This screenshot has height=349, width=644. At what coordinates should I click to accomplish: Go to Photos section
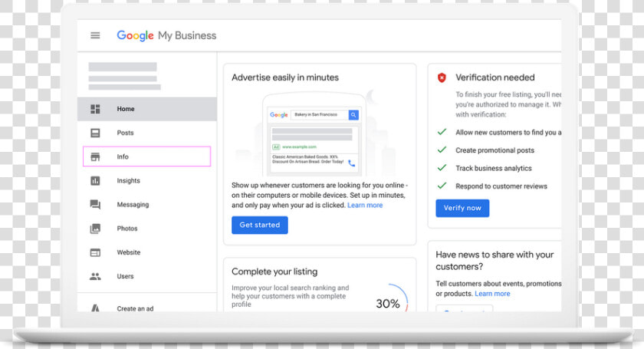pyautogui.click(x=147, y=228)
